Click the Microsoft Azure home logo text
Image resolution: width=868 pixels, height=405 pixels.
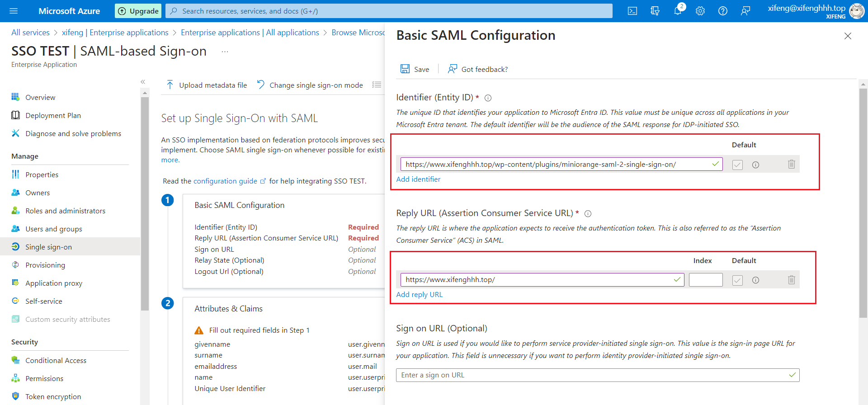(x=69, y=11)
